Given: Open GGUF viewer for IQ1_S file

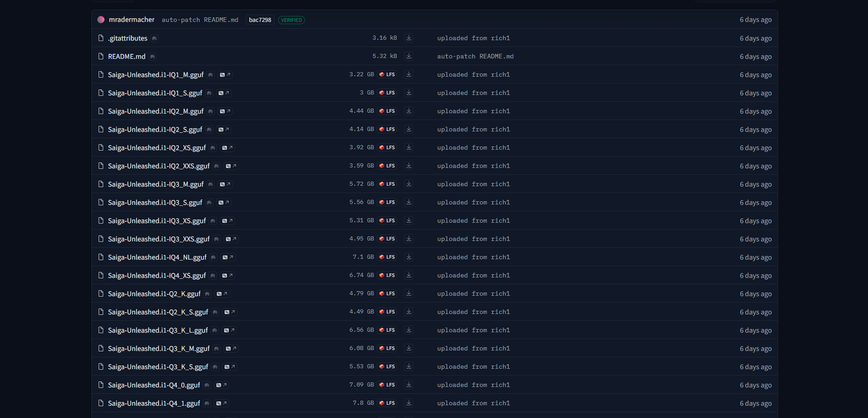Looking at the screenshot, I should (224, 93).
